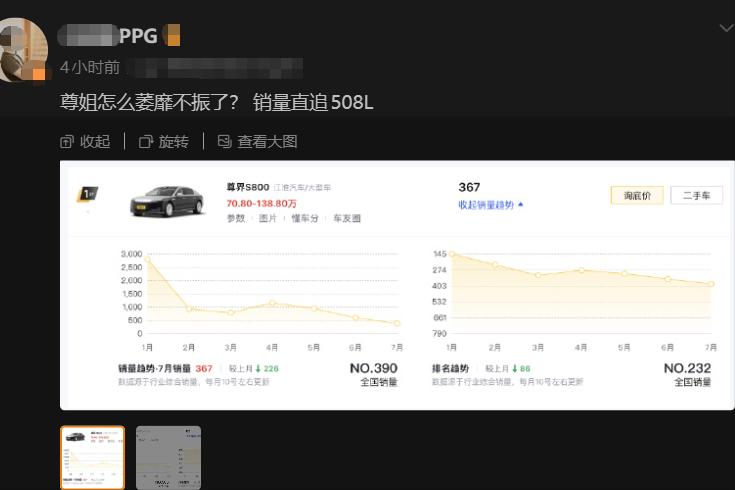Click the NO.390 ranking text
This screenshot has width=735, height=490.
coord(374,369)
